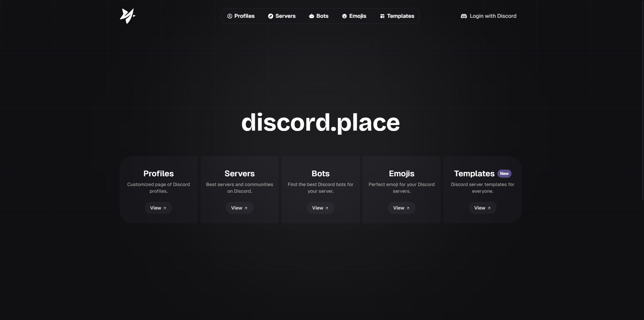This screenshot has height=320, width=644.
Task: Click 'Discord server templates for everyone.' text
Action: click(x=483, y=188)
